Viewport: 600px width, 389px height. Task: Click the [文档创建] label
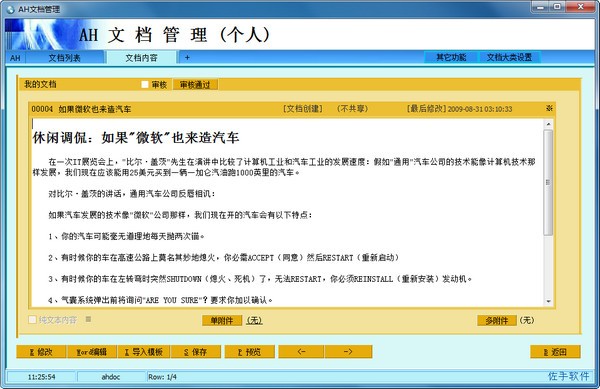303,109
